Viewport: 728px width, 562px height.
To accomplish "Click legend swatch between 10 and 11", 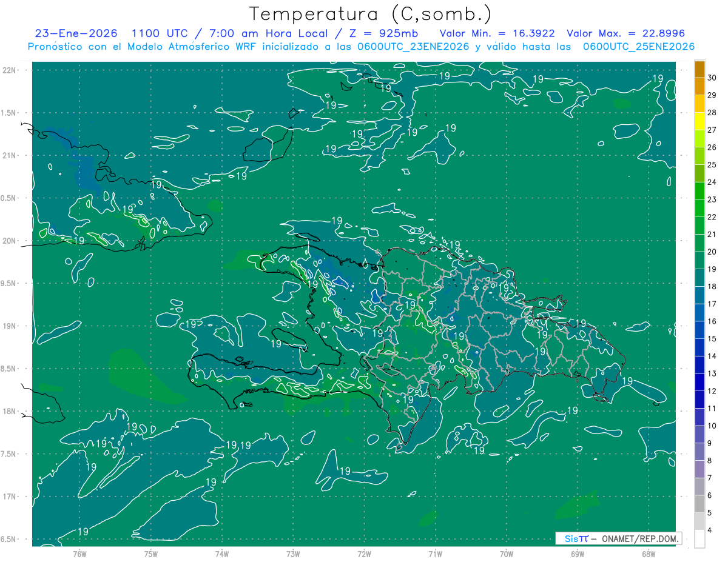I will coord(699,417).
